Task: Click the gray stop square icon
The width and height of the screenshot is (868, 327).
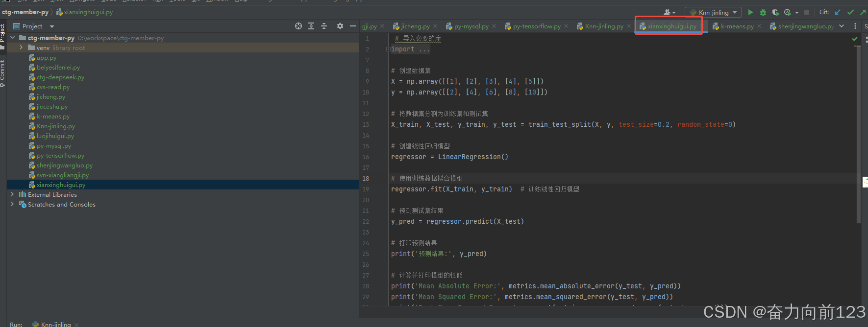Action: [807, 12]
